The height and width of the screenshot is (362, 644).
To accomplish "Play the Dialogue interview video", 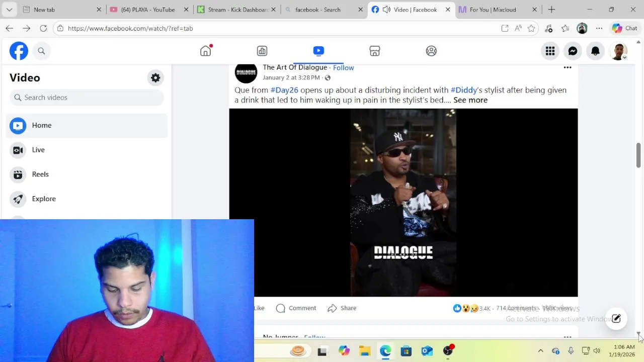I will (x=404, y=203).
